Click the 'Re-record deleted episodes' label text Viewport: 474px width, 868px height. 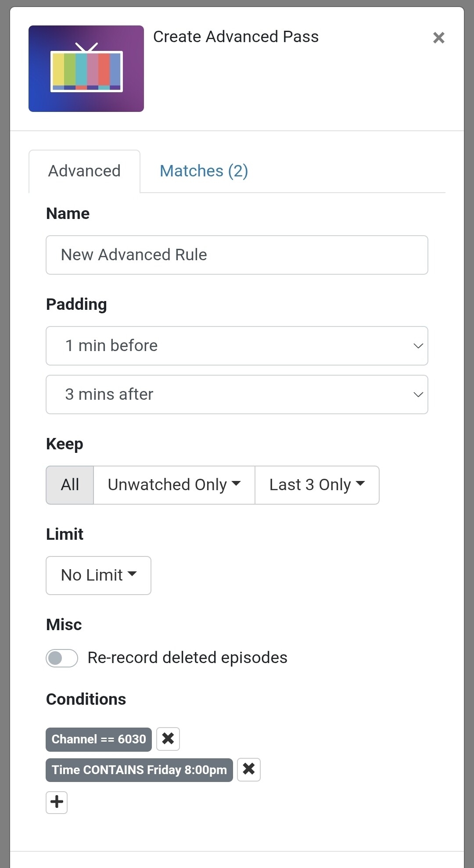point(187,658)
